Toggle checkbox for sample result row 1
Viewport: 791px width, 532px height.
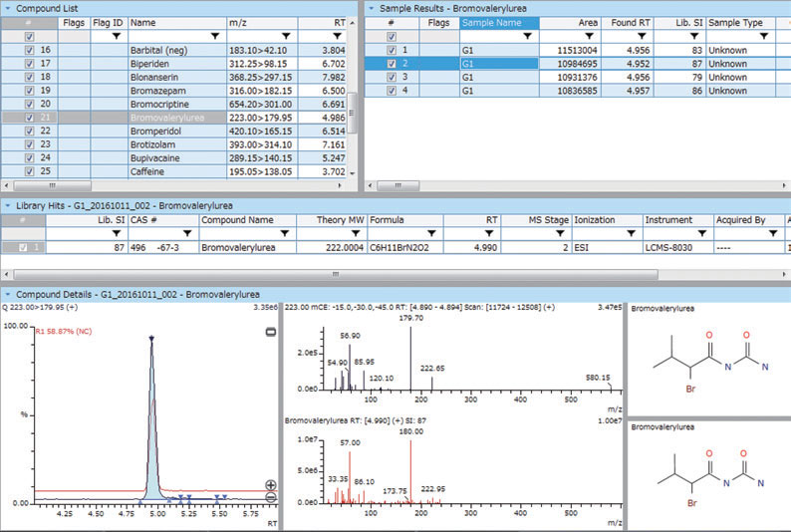(392, 50)
